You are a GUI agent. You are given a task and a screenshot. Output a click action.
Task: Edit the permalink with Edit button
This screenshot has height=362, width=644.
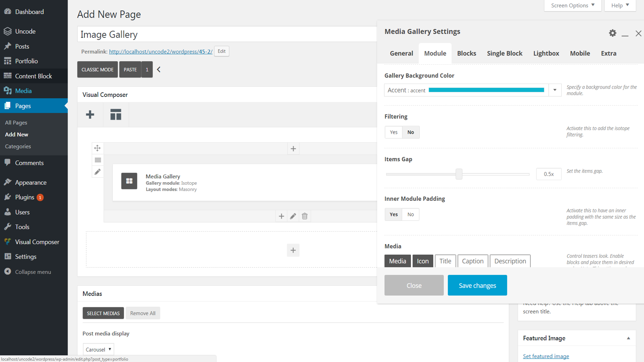(222, 51)
